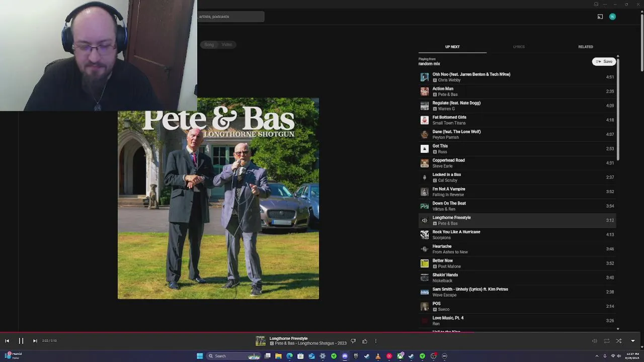Viewport: 644px width, 362px height.
Task: Click the Pete & Bas album cover
Action: pos(218,199)
